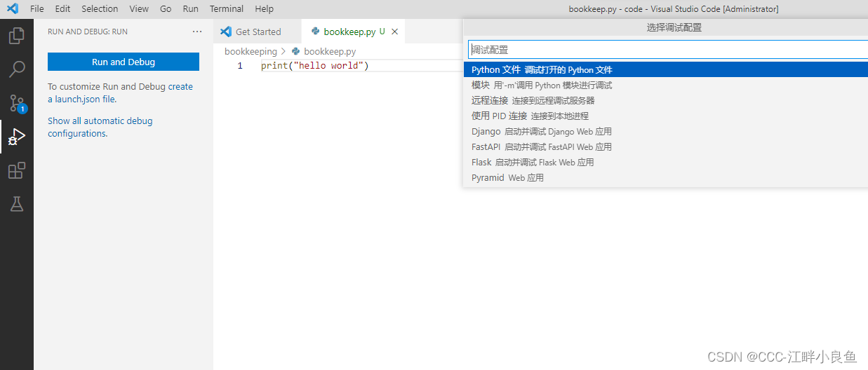Open the Run menu
The height and width of the screenshot is (370, 868).
click(190, 9)
